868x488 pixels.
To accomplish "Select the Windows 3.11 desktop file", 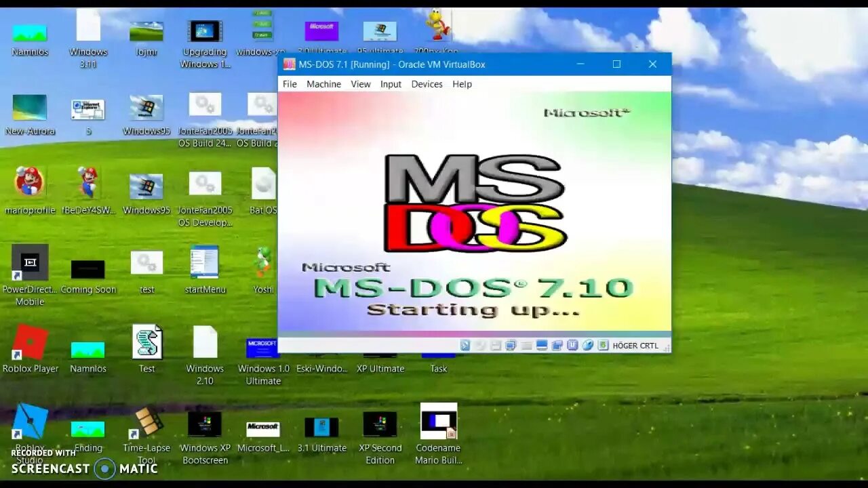I will pyautogui.click(x=88, y=39).
